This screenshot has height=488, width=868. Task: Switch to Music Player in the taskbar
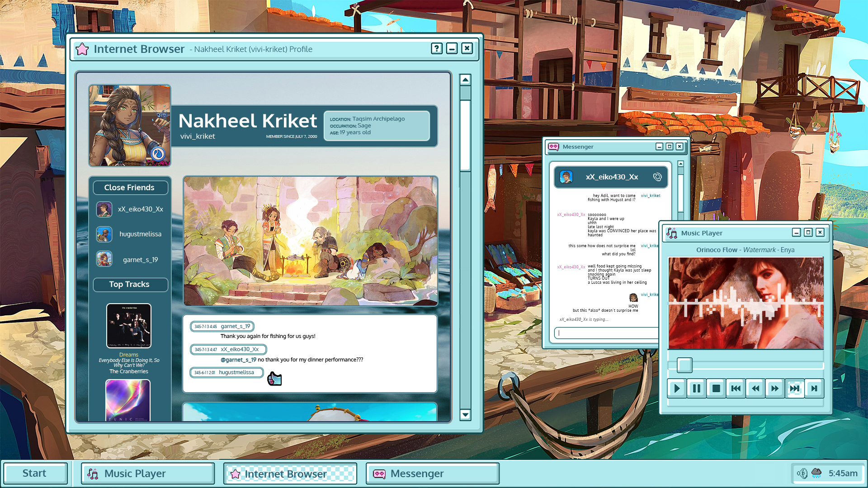148,473
